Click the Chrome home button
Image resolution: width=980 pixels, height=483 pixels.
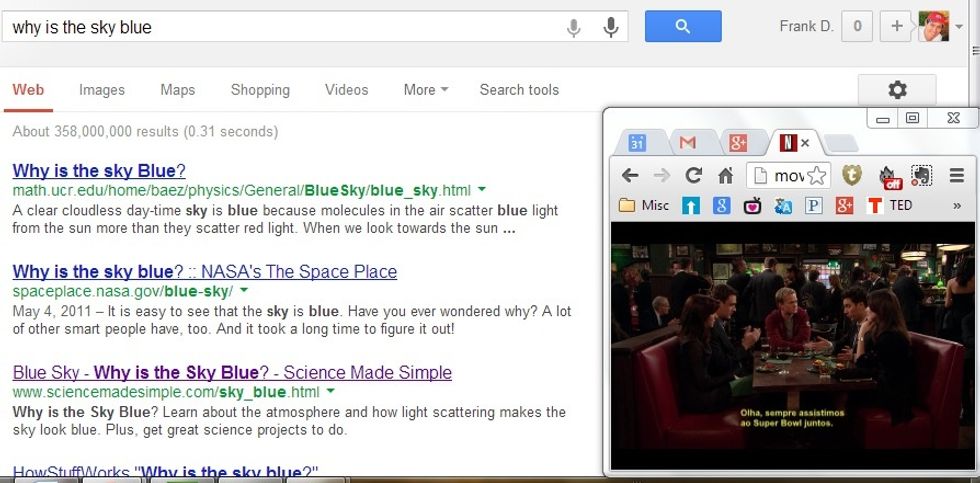[x=725, y=176]
